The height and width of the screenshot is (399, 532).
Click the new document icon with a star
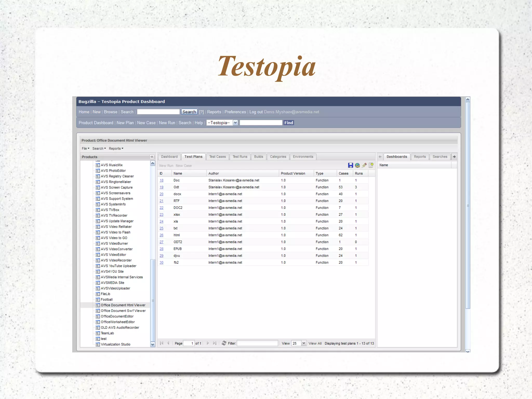pos(371,165)
